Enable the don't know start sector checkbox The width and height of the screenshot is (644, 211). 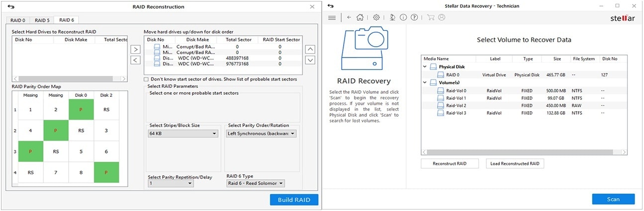tap(146, 79)
